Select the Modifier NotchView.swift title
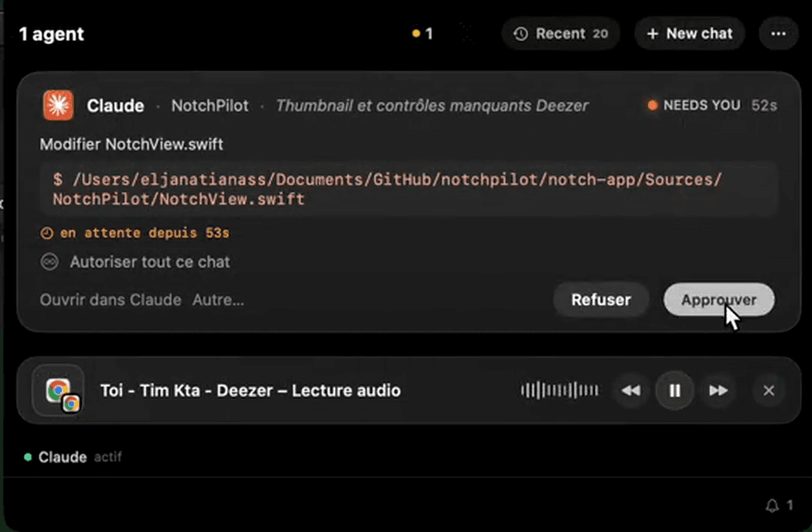Screen dimensions: 812x532 pos(132,144)
